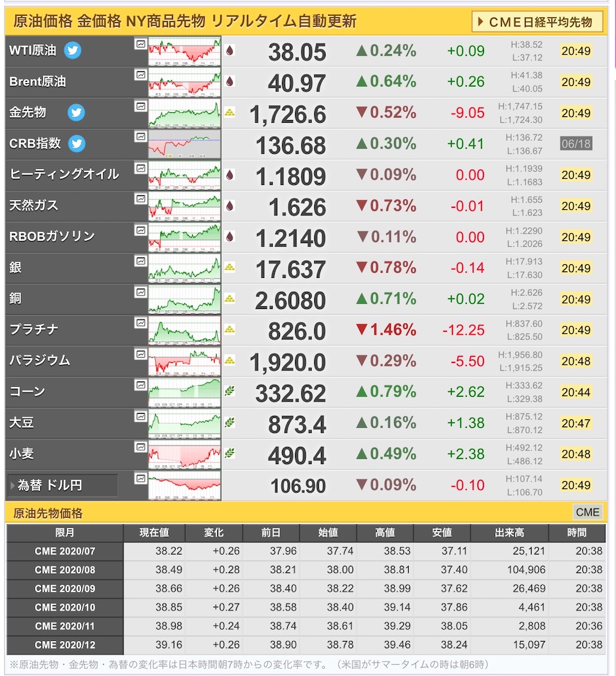Open chart popup icon in RBOBガソリン row
The height and width of the screenshot is (676, 616).
point(141,230)
